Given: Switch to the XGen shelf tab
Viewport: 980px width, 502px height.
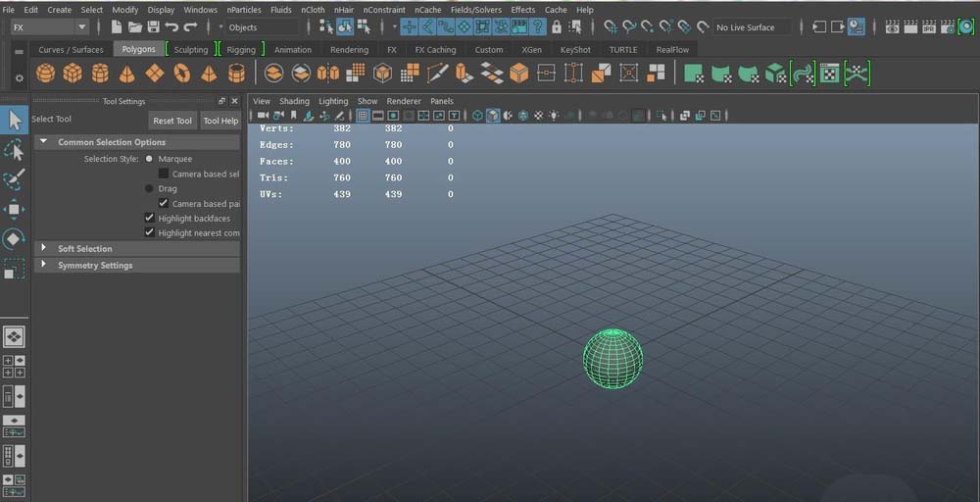Looking at the screenshot, I should [530, 49].
